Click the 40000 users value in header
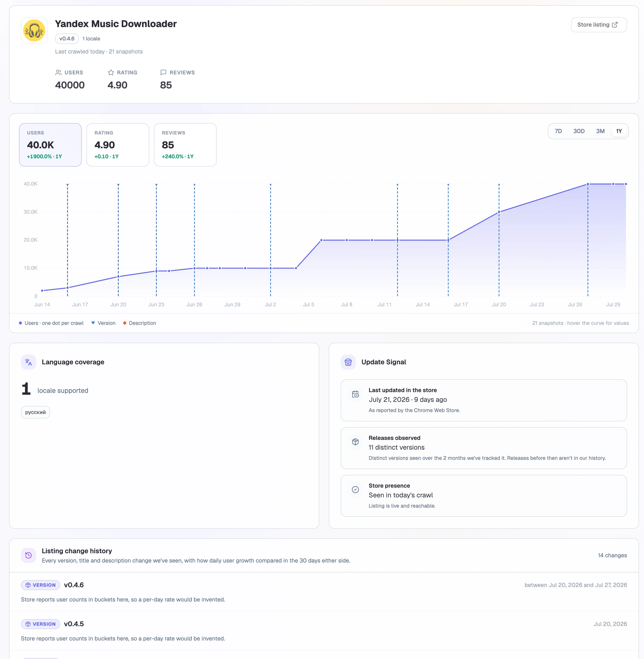Screen dimensions: 644x659 point(70,85)
